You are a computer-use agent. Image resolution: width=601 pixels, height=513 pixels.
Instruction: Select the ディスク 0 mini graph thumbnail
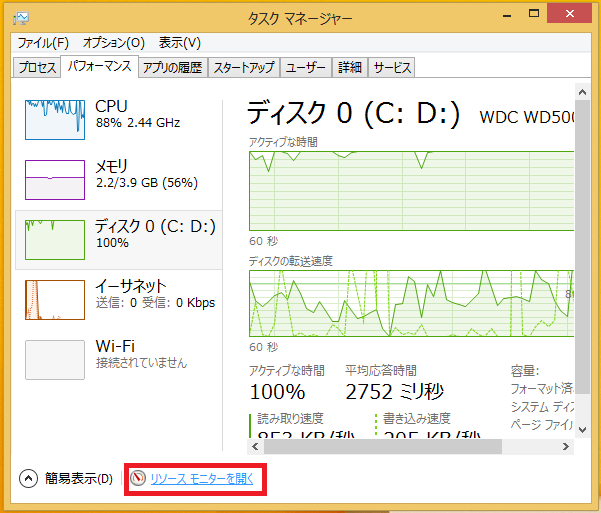click(x=55, y=240)
